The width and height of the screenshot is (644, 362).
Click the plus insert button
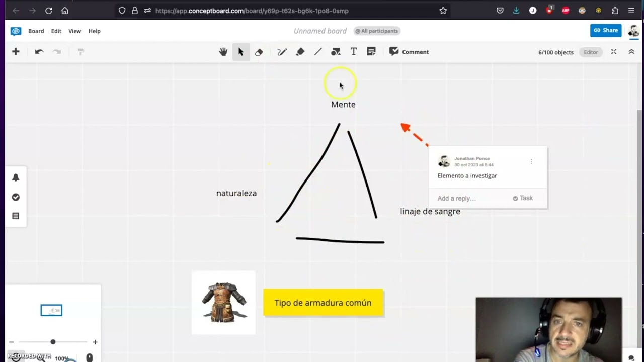click(16, 52)
